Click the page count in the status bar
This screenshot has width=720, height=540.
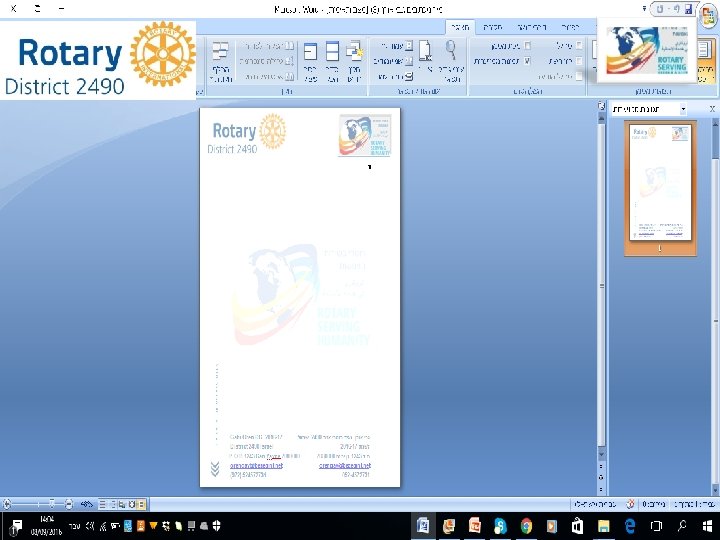(x=694, y=504)
